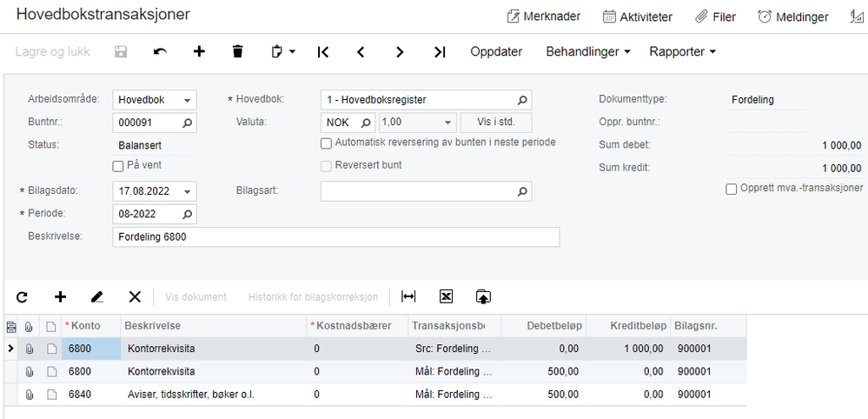Click Vis i std. button
This screenshot has height=419, width=868.
pos(496,123)
